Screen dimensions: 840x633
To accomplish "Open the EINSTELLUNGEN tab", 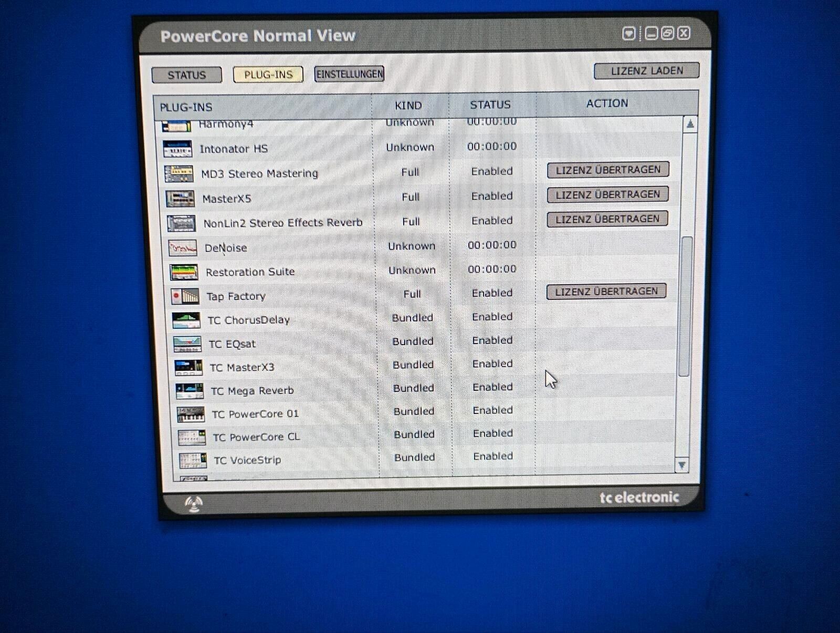I will tap(349, 74).
